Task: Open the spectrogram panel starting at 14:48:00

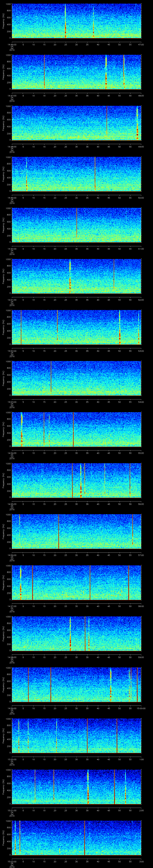Action: pos(77,123)
